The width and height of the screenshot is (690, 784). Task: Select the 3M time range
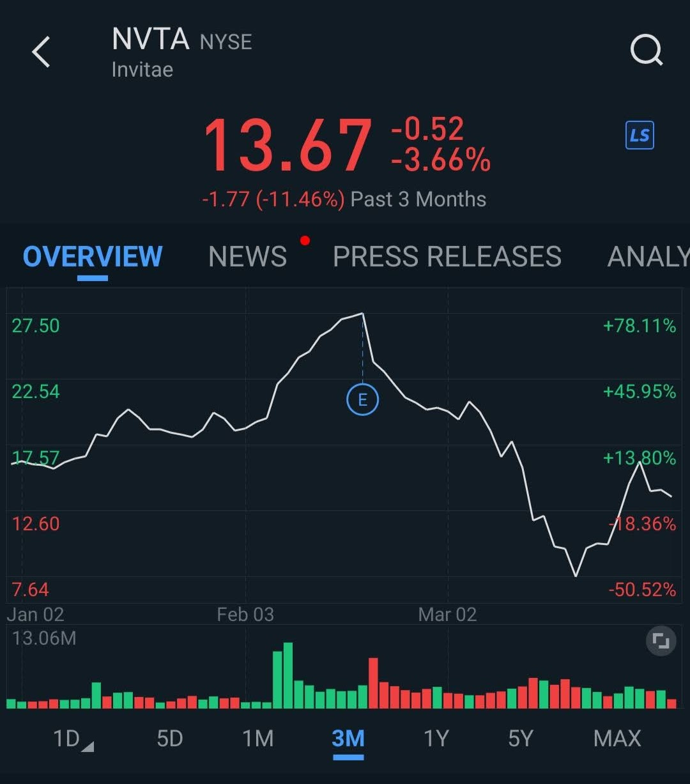click(x=348, y=739)
